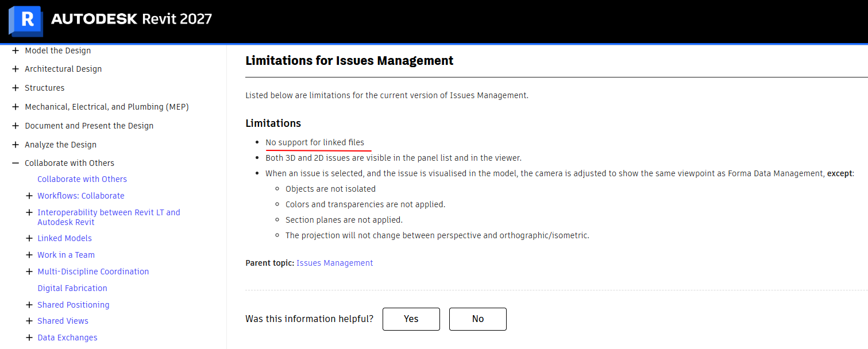868x349 pixels.
Task: Click 'Section planes are not applied' text
Action: pyautogui.click(x=344, y=220)
